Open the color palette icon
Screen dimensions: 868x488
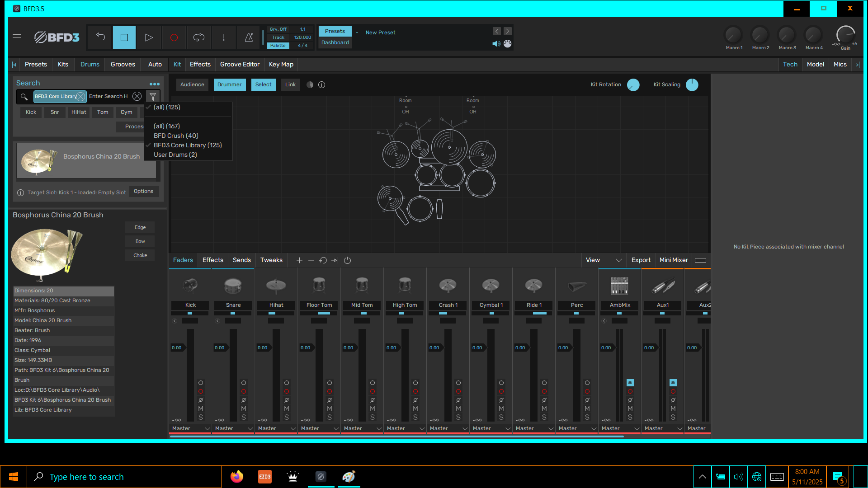(508, 44)
